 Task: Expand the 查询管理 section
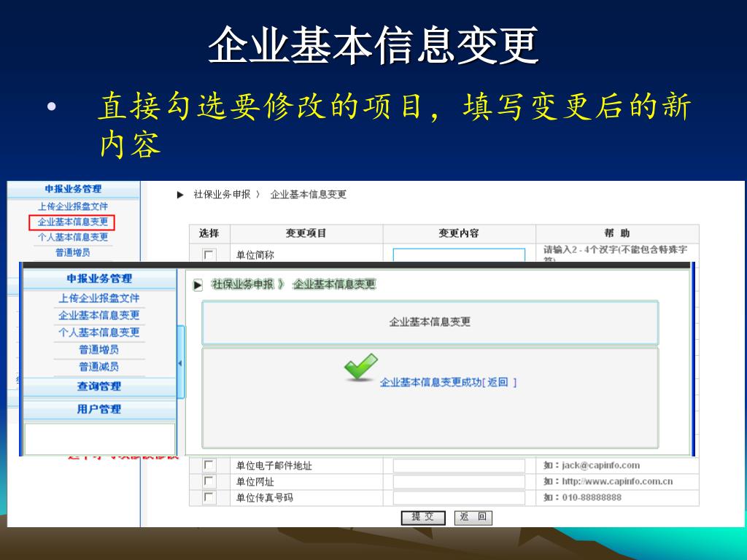(x=99, y=386)
